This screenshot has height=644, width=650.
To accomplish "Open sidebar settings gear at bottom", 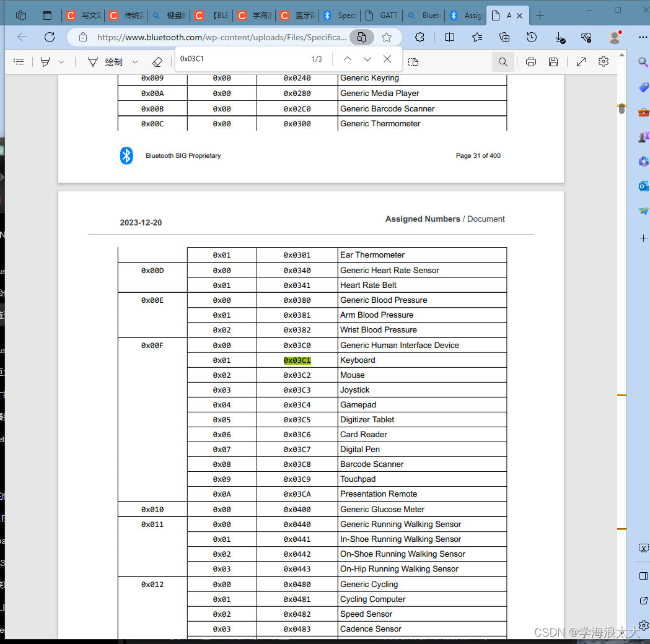I will pos(643,625).
